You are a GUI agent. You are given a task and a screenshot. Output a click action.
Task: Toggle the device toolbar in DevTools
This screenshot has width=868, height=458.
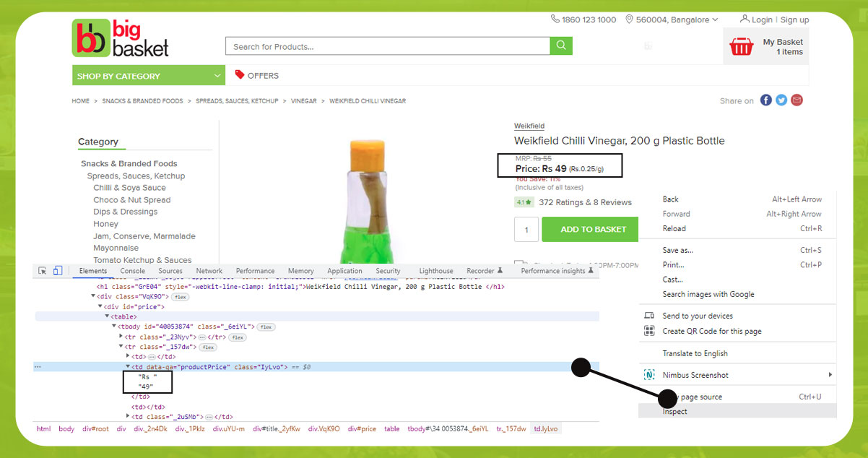[58, 271]
